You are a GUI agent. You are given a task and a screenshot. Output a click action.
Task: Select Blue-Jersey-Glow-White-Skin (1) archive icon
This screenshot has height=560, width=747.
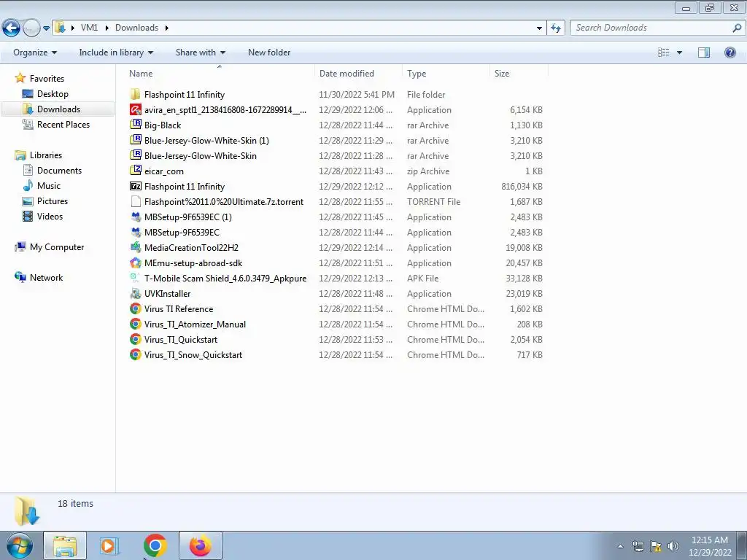[x=135, y=140]
